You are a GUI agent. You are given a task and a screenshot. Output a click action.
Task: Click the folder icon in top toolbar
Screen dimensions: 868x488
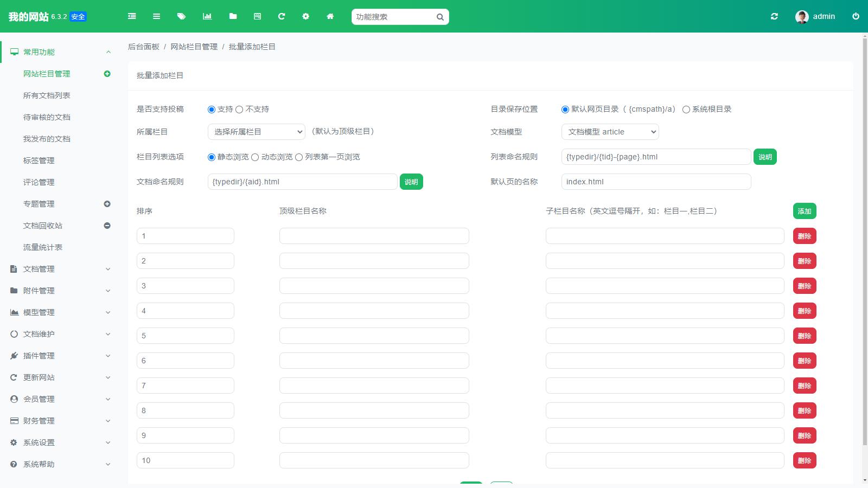(x=233, y=16)
